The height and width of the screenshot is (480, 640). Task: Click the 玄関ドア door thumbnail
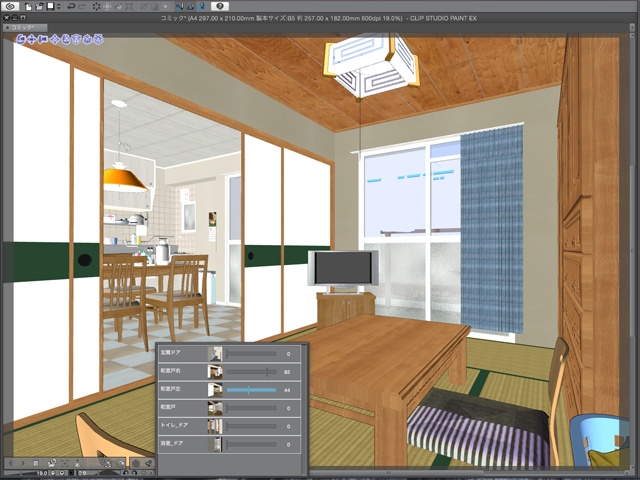tap(215, 354)
